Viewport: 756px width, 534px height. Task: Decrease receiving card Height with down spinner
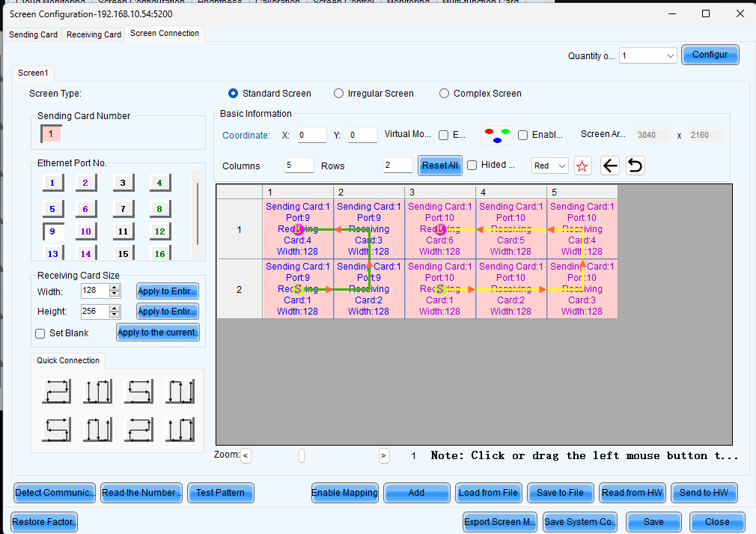click(x=115, y=315)
